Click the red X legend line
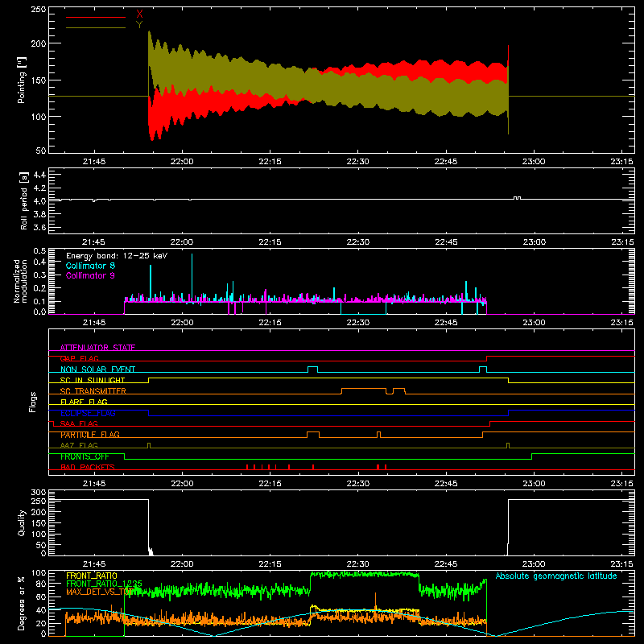 tap(96, 17)
